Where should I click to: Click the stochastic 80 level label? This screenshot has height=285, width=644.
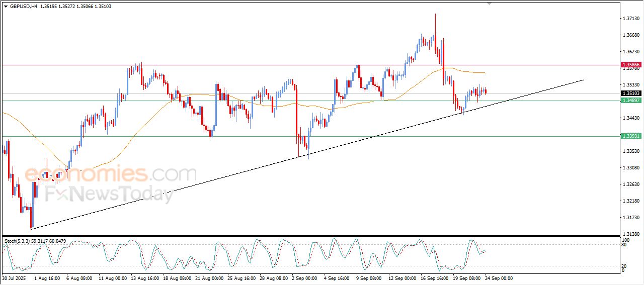pyautogui.click(x=625, y=245)
